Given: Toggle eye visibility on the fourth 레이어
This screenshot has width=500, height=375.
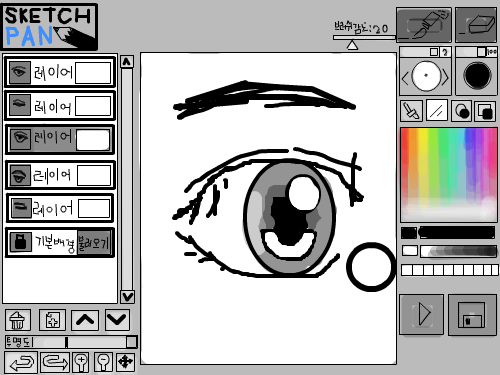Looking at the screenshot, I should pos(20,175).
